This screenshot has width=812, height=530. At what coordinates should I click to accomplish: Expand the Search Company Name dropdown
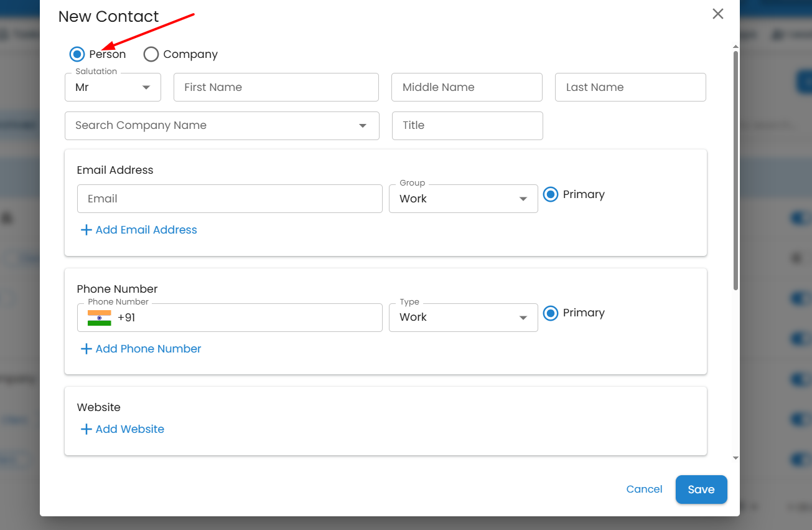(362, 126)
